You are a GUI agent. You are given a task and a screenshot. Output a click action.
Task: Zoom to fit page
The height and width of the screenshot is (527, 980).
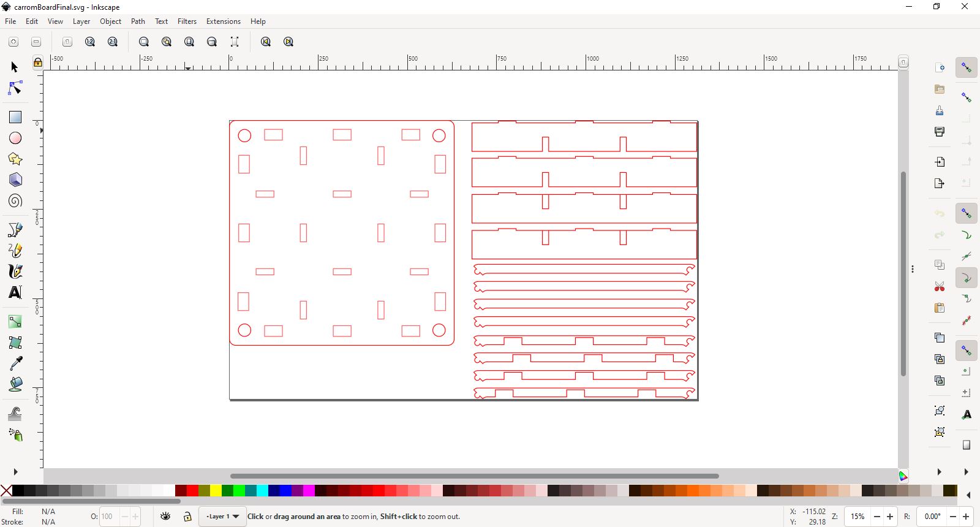(x=189, y=42)
